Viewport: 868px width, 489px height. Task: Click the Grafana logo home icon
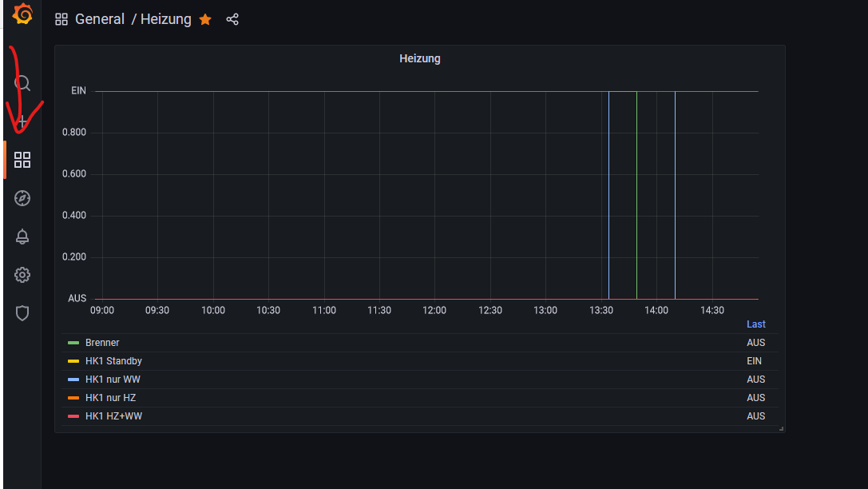[22, 14]
